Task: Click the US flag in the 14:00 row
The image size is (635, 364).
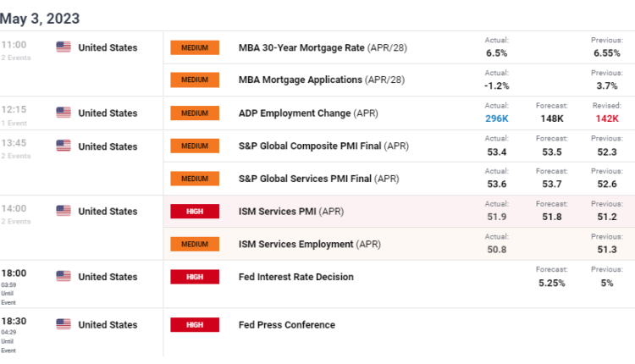Action: 63,211
